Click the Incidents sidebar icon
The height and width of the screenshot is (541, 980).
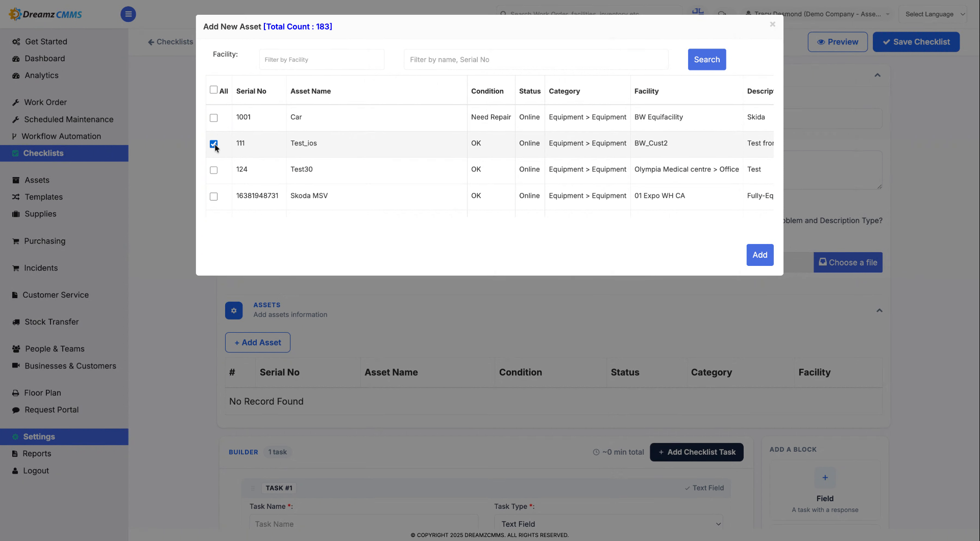[x=16, y=268]
